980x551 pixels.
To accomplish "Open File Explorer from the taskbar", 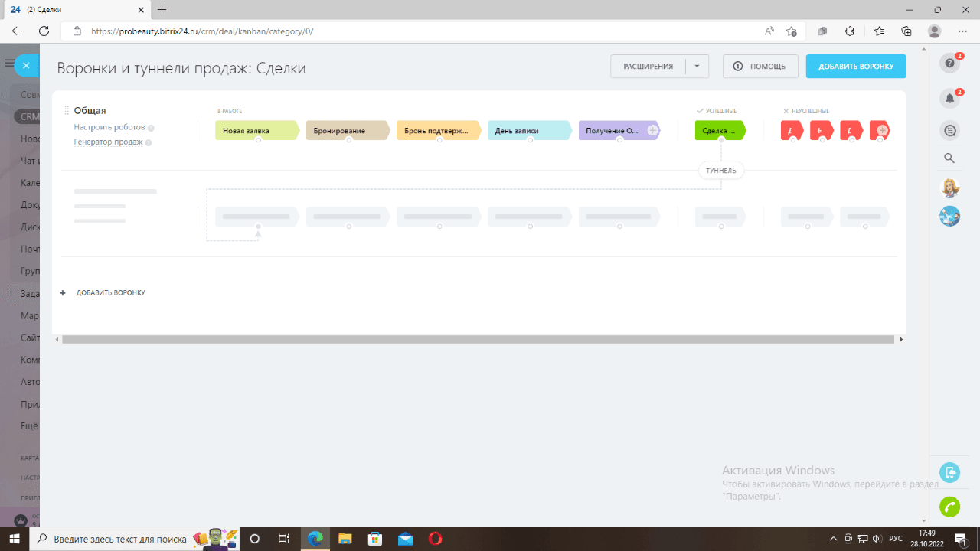I will 345,539.
